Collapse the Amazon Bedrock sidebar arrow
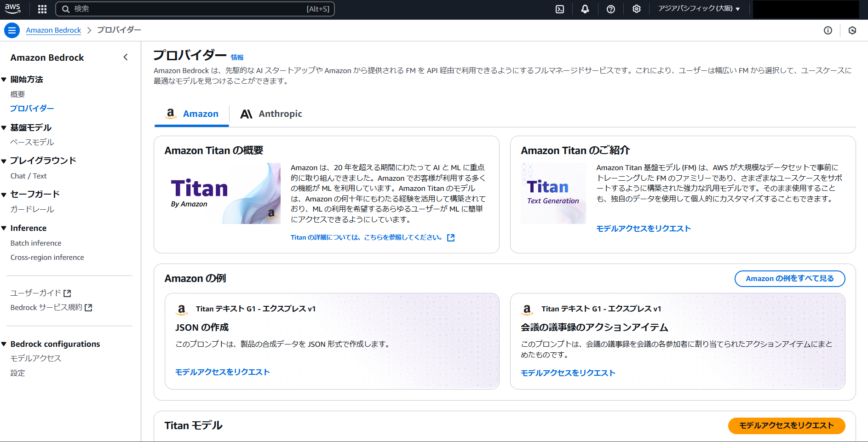The image size is (868, 442). pos(126,57)
